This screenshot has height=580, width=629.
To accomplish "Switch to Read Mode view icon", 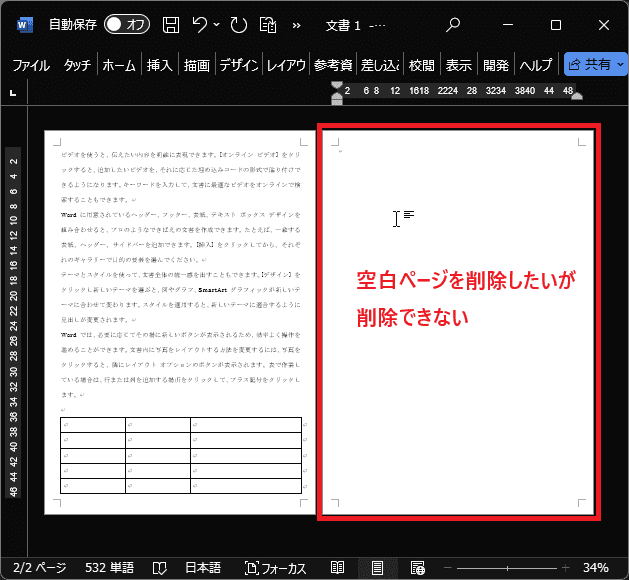I will 338,567.
